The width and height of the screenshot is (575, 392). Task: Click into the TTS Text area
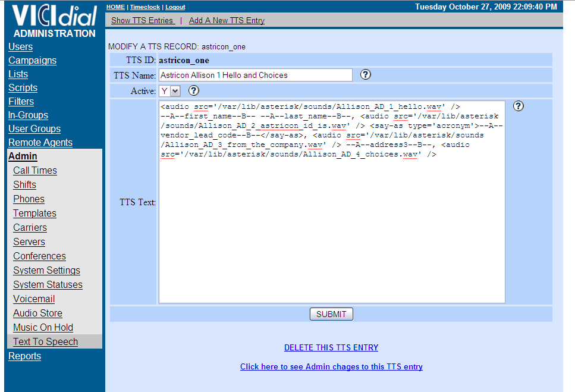pos(332,202)
